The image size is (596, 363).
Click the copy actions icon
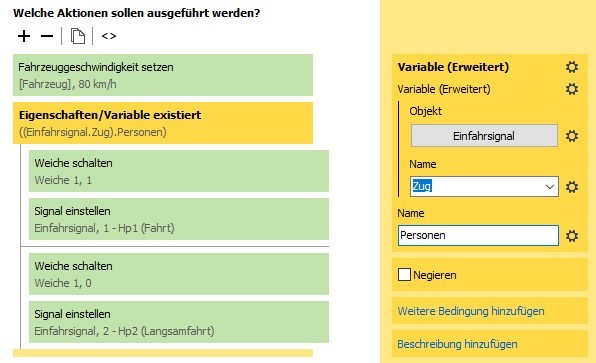click(x=78, y=36)
